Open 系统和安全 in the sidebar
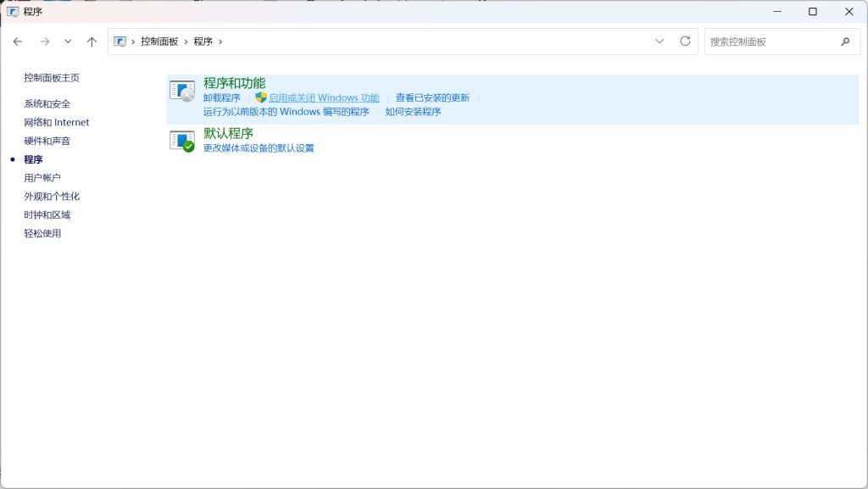This screenshot has height=489, width=868. tap(47, 104)
